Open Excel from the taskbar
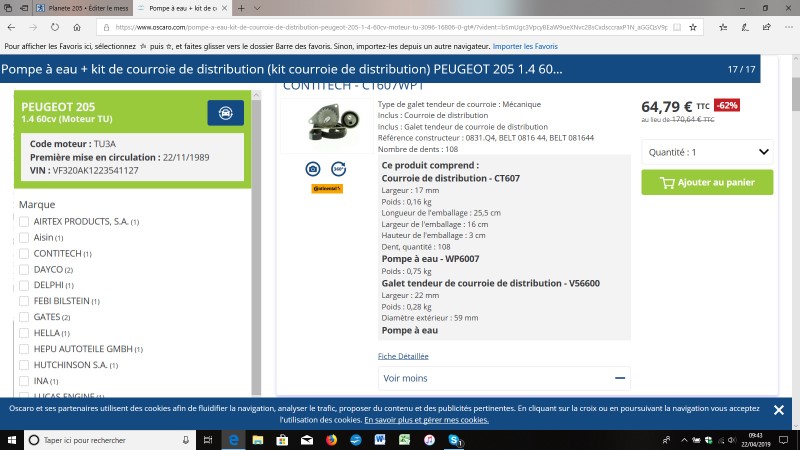 click(405, 440)
